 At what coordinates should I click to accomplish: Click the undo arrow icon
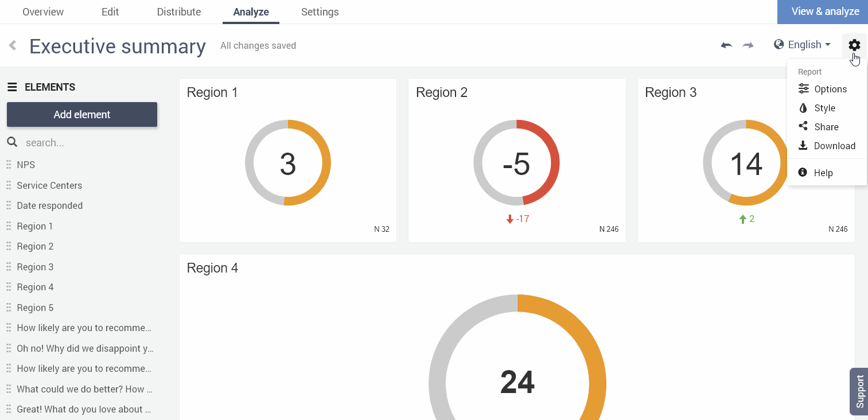(x=726, y=45)
